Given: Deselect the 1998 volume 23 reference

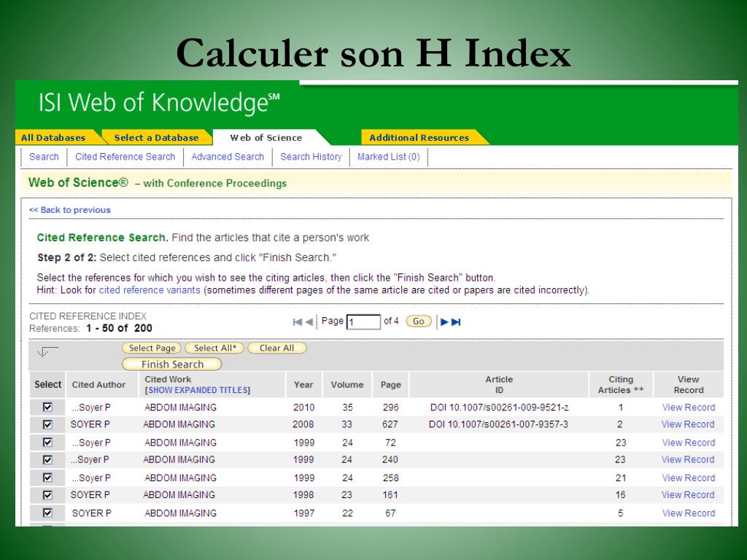Looking at the screenshot, I should (47, 495).
